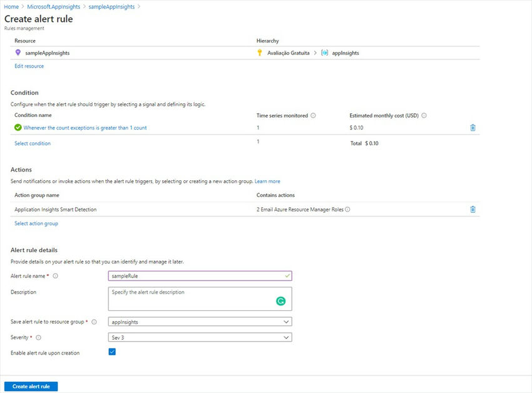Click the sampleAppInsights resource icon
This screenshot has height=393, width=532.
[x=18, y=53]
